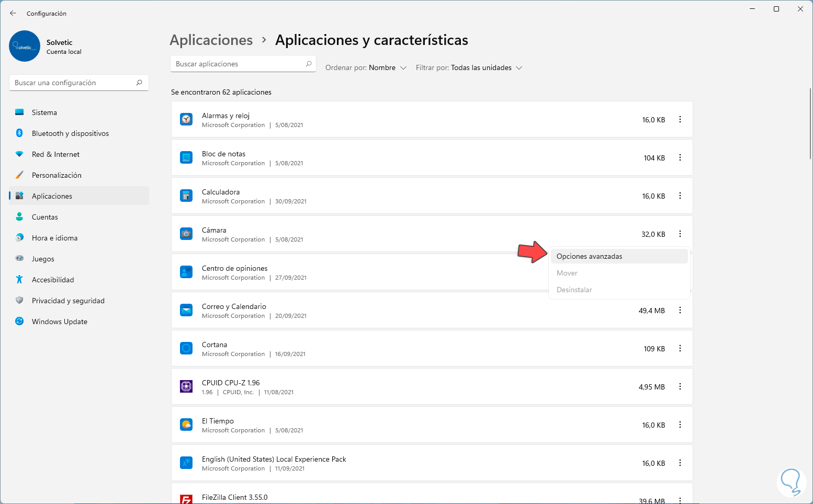The height and width of the screenshot is (504, 813).
Task: Open the Bluetooth y dispositivos section
Action: pyautogui.click(x=79, y=133)
